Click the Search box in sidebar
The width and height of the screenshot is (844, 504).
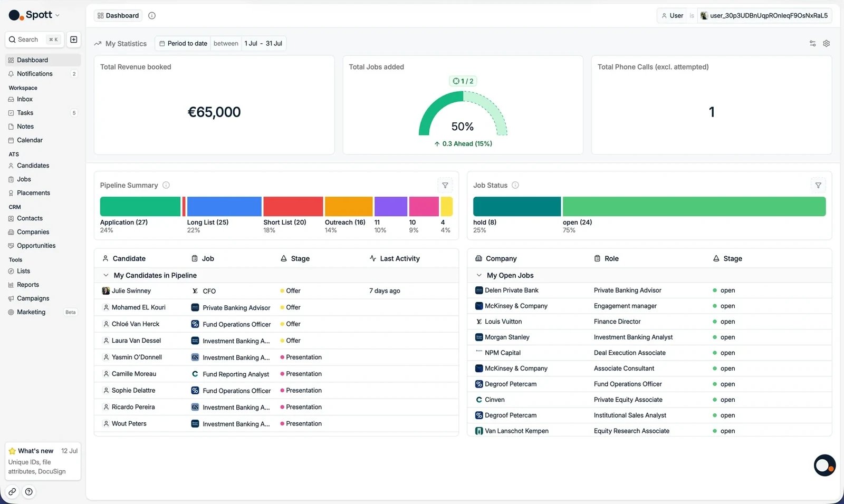34,40
